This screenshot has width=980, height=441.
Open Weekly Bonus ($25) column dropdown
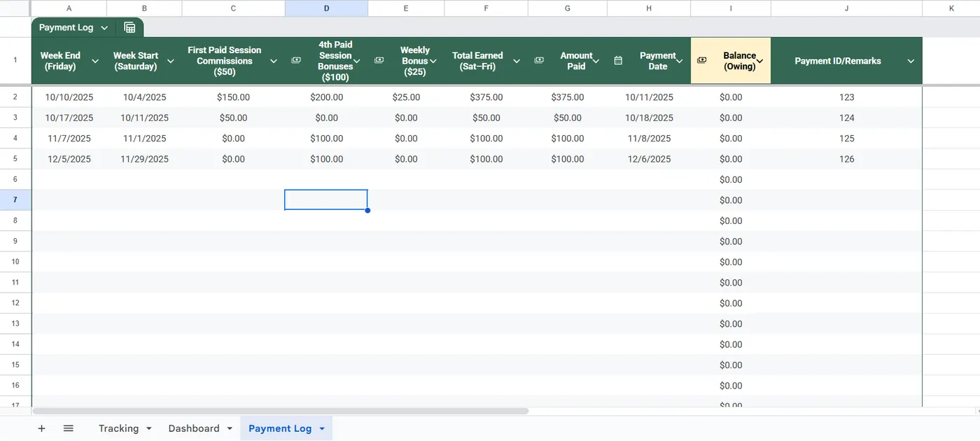click(x=433, y=62)
